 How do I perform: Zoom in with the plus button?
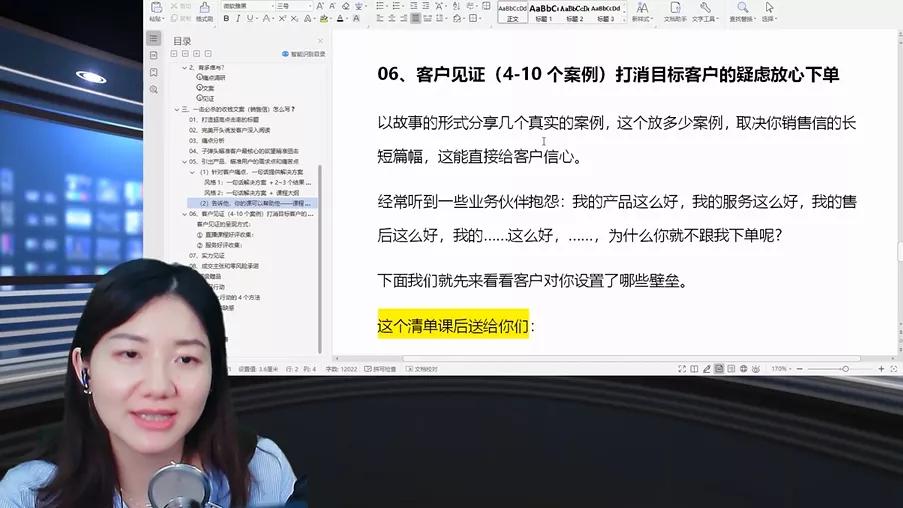click(881, 369)
